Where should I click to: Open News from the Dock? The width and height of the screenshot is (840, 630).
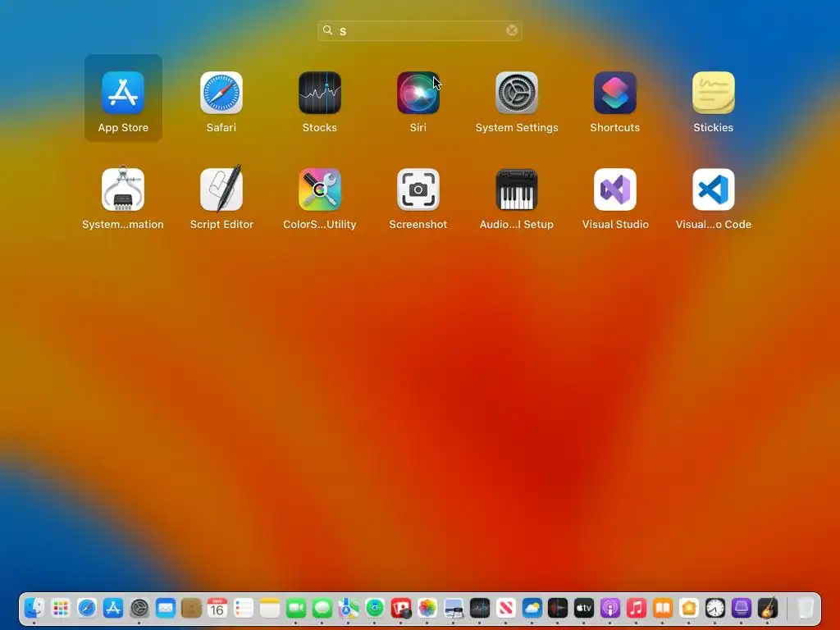click(505, 608)
